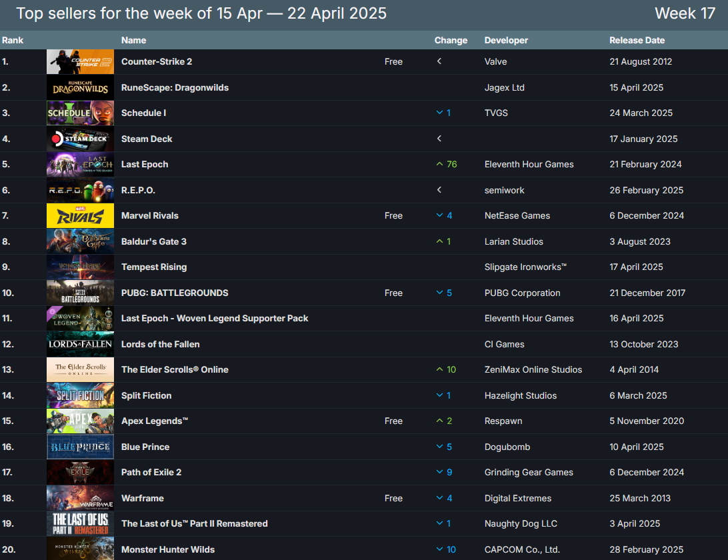This screenshot has height=560, width=728.
Task: Open the R.E.P.O. thumbnail image
Action: [80, 191]
